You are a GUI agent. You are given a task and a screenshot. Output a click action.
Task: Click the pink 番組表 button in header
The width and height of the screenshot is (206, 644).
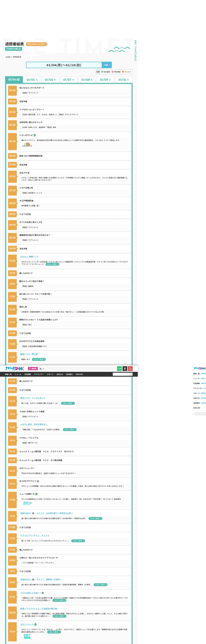pos(33,368)
